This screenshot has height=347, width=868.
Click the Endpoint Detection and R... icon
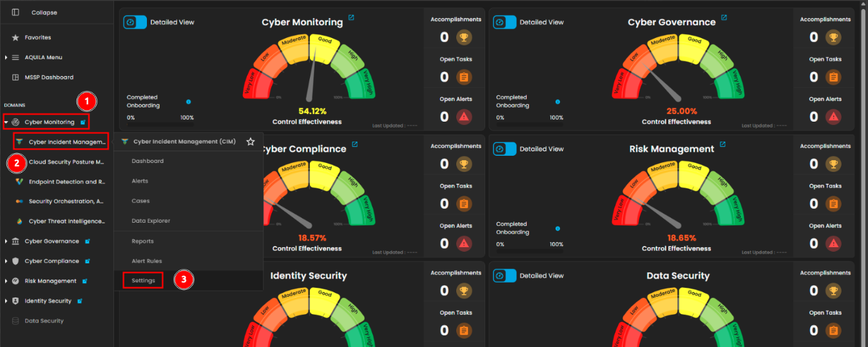pos(19,182)
